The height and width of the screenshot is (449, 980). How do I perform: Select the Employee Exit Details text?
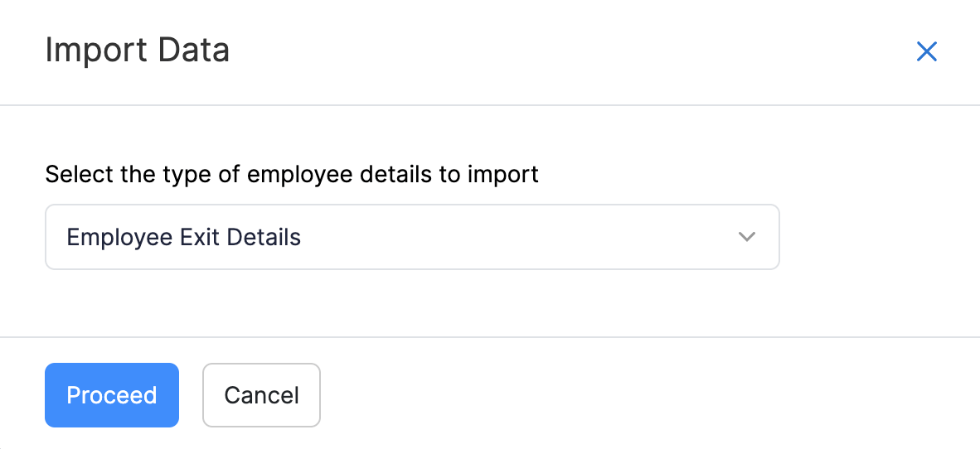183,238
